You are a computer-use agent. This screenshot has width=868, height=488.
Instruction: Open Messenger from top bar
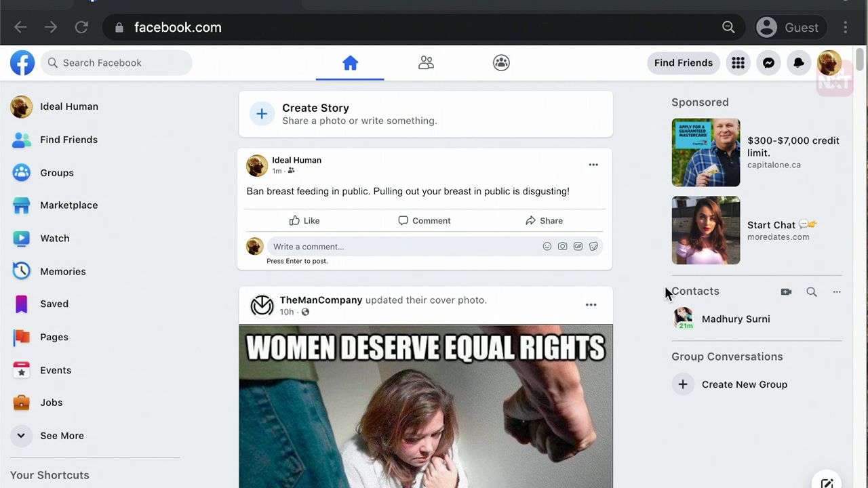tap(768, 63)
